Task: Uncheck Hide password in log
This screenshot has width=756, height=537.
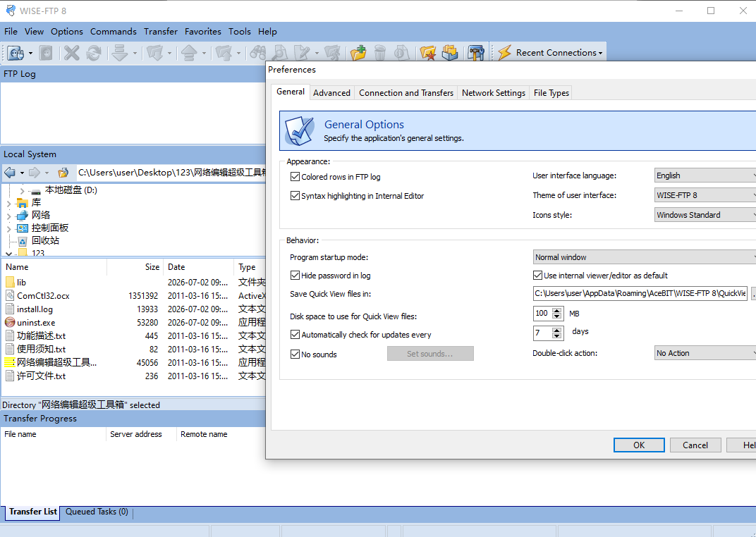Action: 295,275
